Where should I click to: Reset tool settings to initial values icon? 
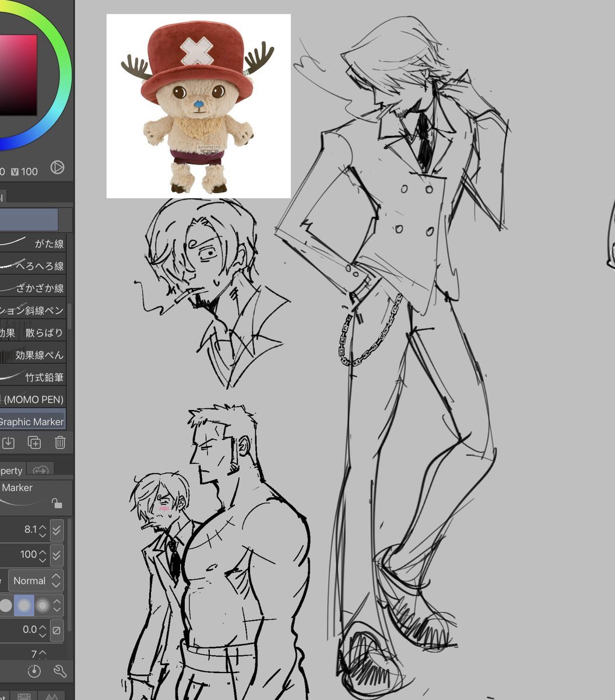34,671
